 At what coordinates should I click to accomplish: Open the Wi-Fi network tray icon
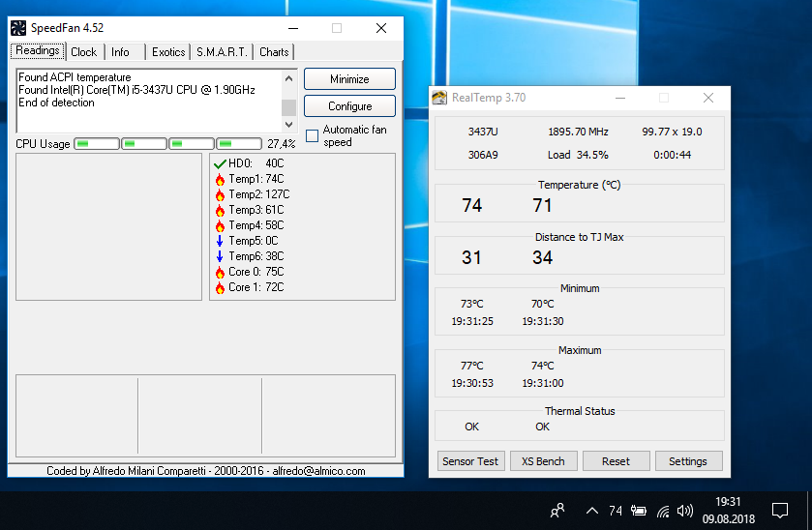663,512
